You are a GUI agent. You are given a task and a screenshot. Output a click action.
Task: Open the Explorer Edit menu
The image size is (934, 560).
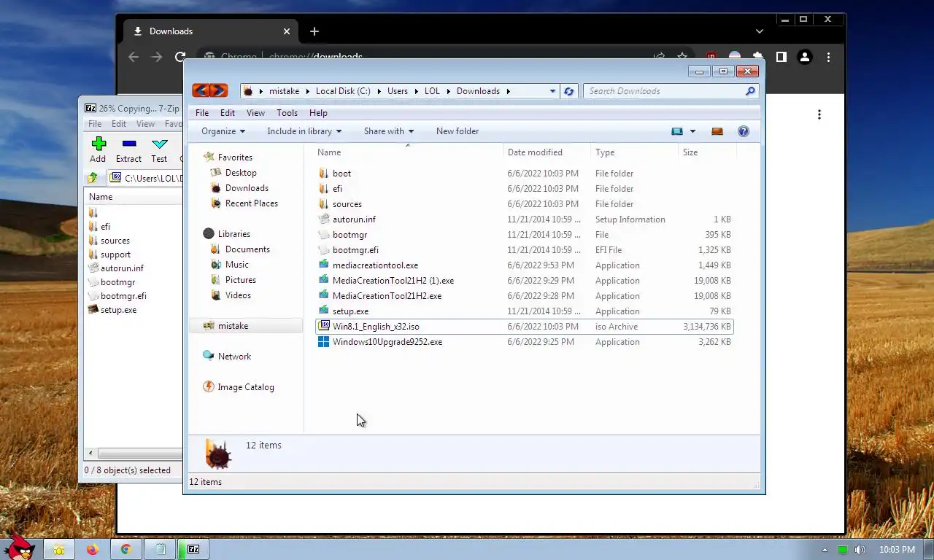click(228, 113)
